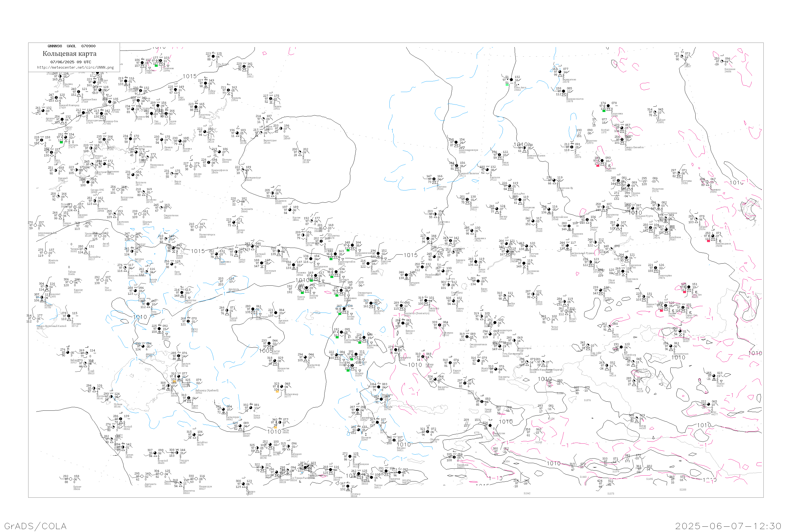Click the 1010 isobar label beside Тасты

[x=274, y=431]
